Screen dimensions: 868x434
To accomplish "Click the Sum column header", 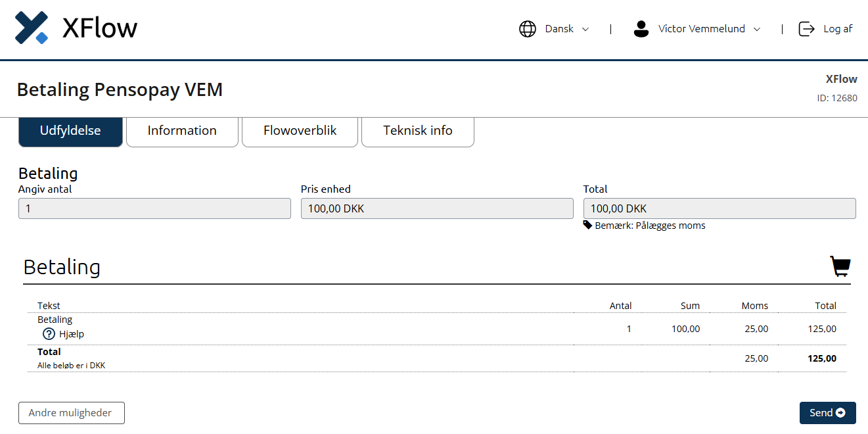I will click(x=690, y=306).
